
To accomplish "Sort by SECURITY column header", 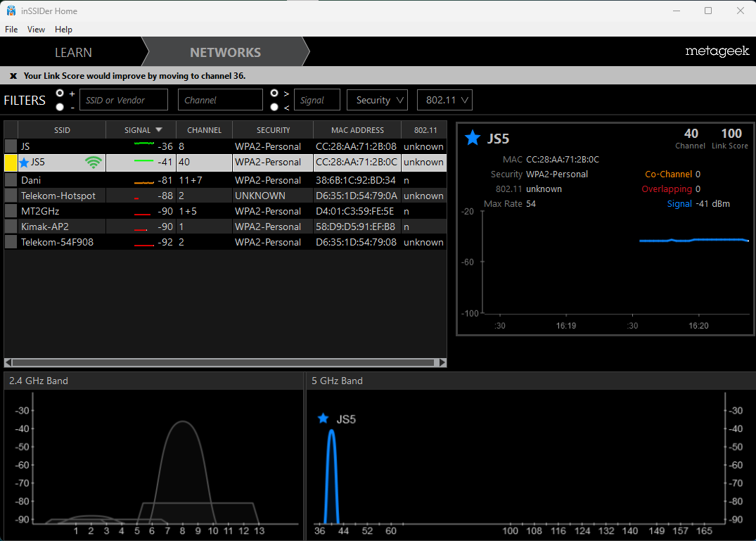I will click(273, 130).
